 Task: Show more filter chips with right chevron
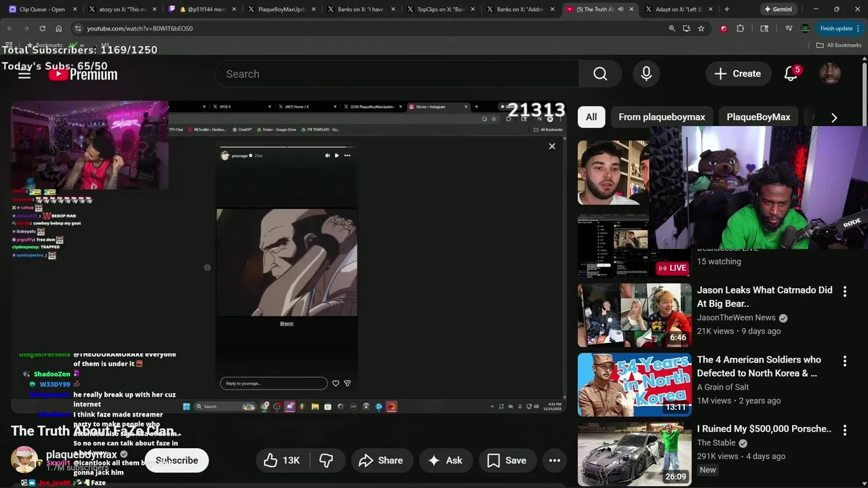(834, 117)
